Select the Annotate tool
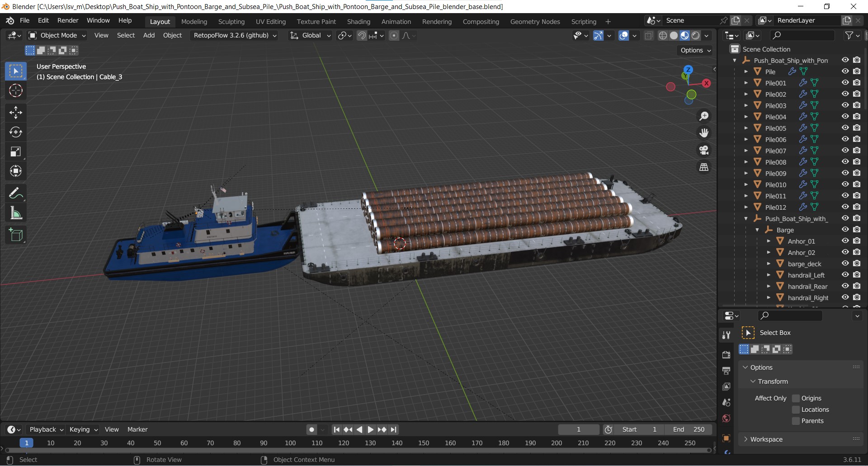Screen dimensions: 868x466 16,193
